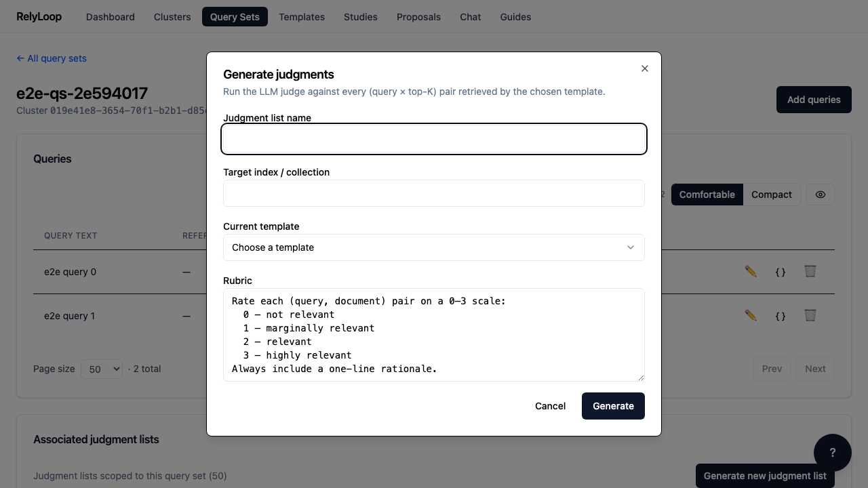Click Generate new judgment list button
The height and width of the screenshot is (488, 868).
(765, 476)
